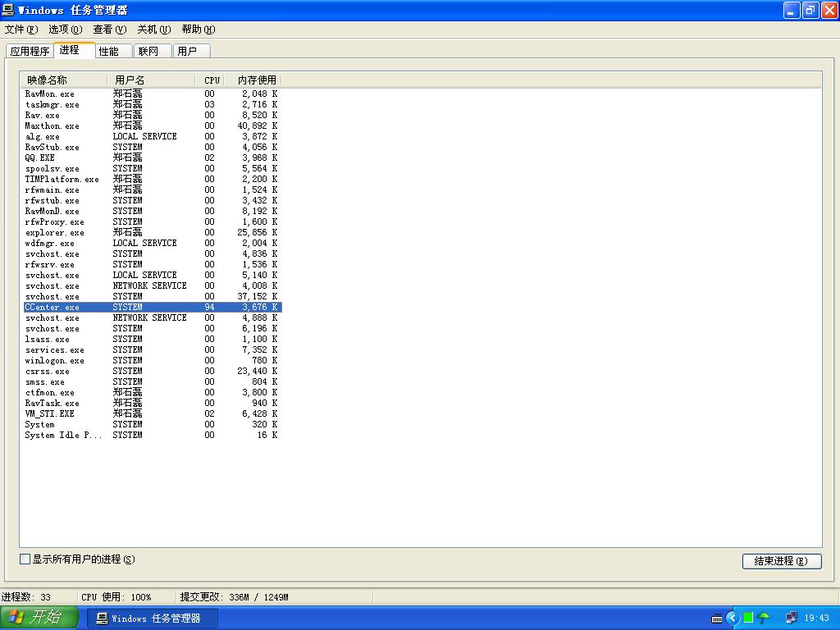Screen dimensions: 840x630
Task: Select the System Idle P... process row
Action: [x=152, y=436]
